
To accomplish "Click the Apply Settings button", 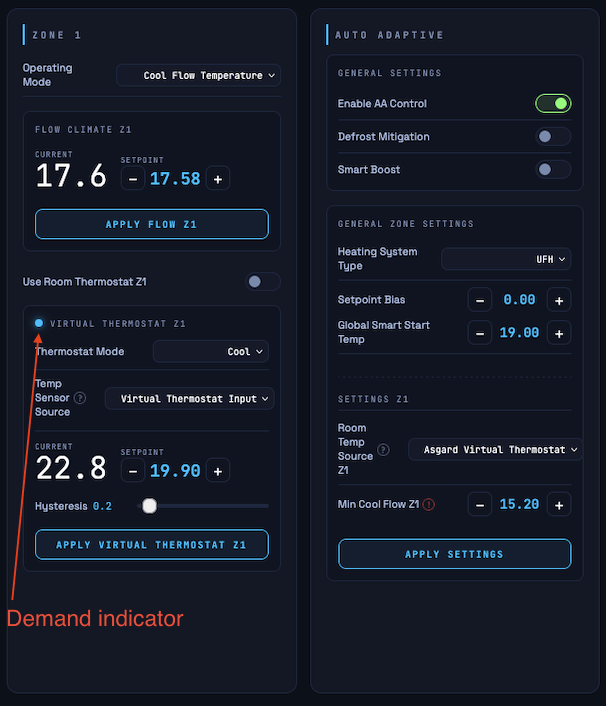I will tap(455, 554).
